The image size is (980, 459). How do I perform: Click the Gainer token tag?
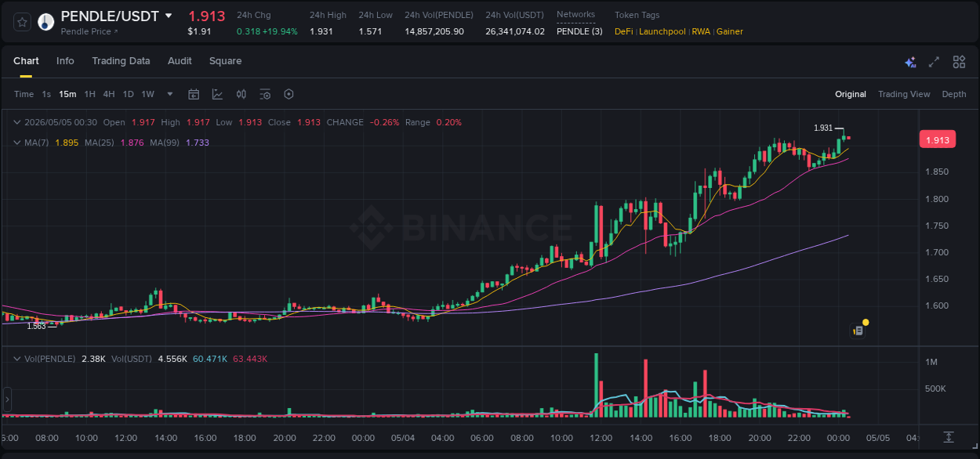[x=730, y=31]
